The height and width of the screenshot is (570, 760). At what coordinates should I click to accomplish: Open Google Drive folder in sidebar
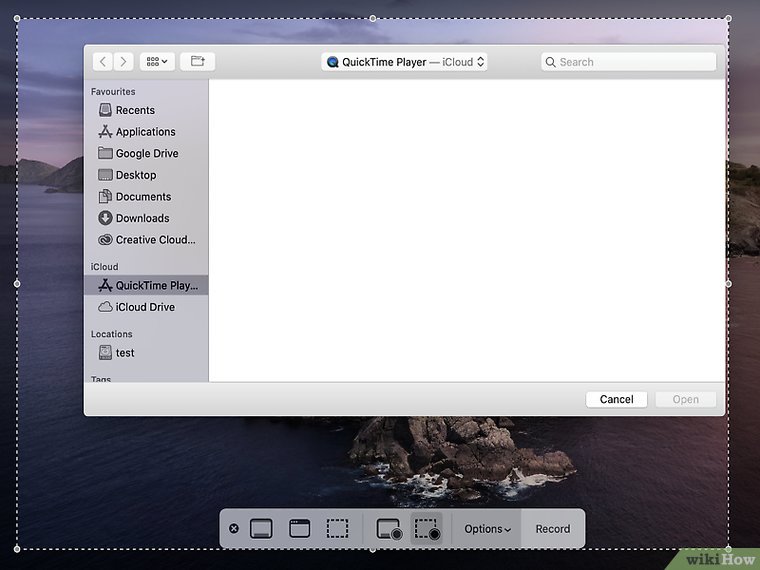(x=146, y=153)
